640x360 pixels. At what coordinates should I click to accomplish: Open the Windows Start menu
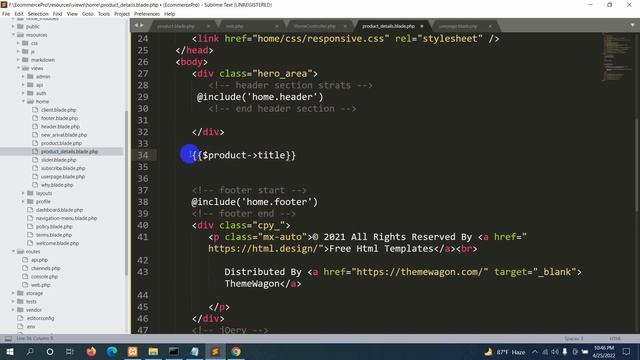pos(9,351)
